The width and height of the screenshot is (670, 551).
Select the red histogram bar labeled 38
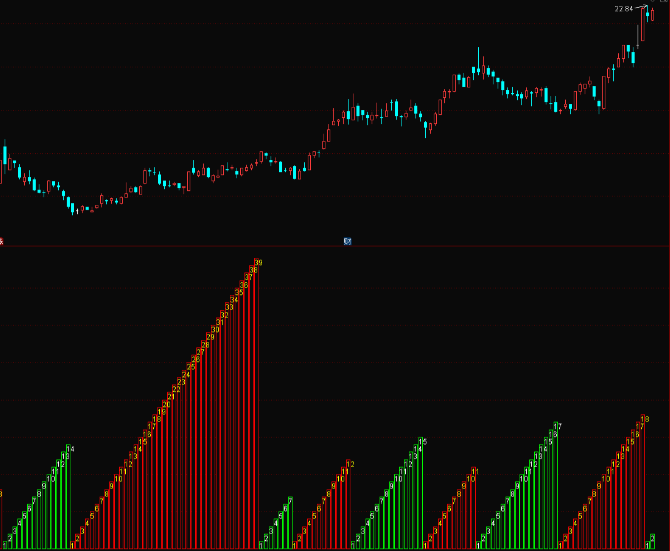(x=252, y=407)
